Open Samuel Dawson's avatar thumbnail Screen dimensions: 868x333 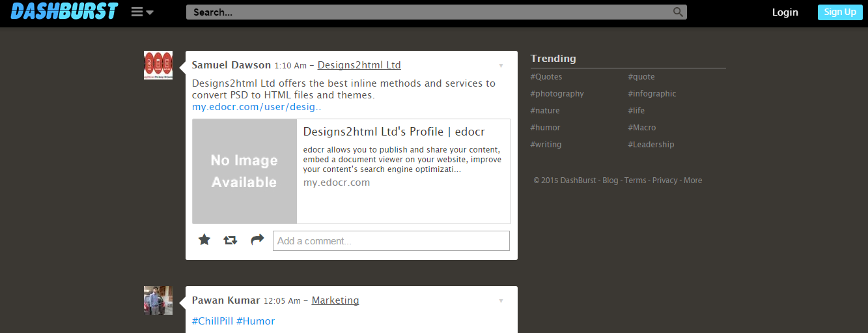coord(158,65)
